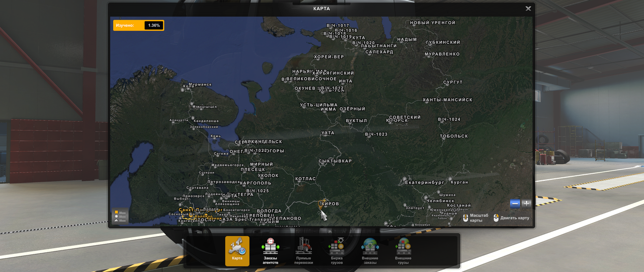Close the Карта window

(x=528, y=9)
